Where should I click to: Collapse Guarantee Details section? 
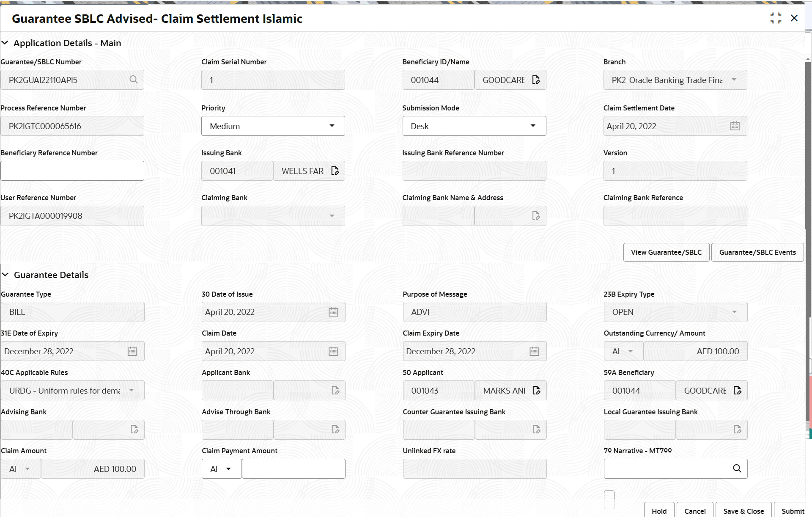pos(5,275)
